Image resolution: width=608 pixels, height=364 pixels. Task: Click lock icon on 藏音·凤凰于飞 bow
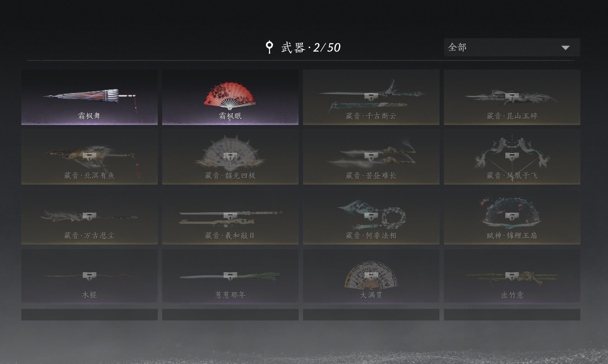point(512,156)
